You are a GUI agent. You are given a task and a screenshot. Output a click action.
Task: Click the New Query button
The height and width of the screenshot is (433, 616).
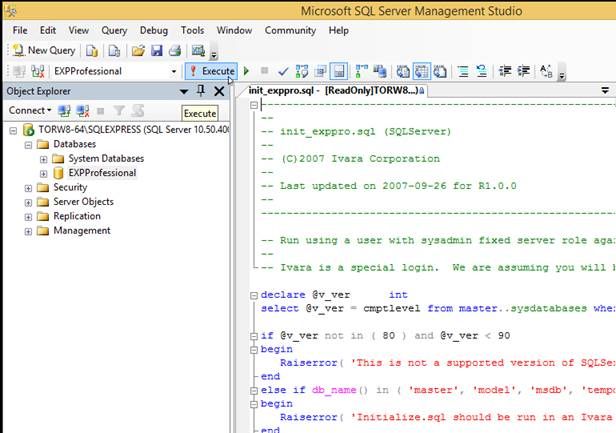pos(44,50)
